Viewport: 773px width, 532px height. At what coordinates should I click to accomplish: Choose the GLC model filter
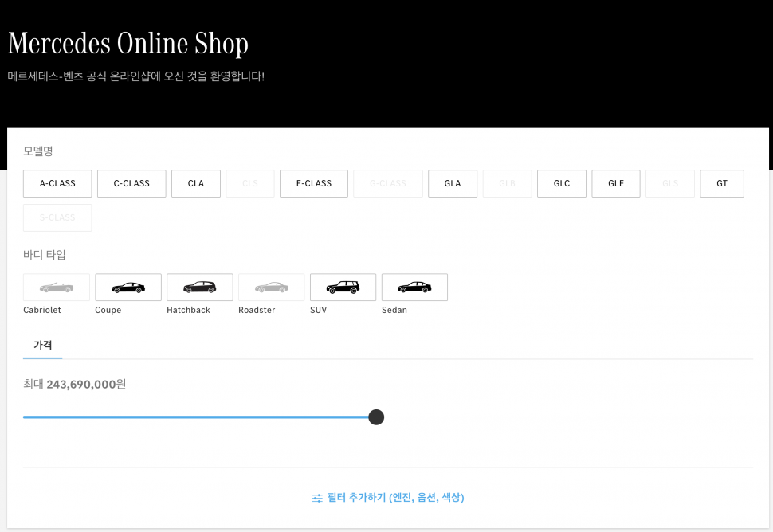tap(562, 183)
